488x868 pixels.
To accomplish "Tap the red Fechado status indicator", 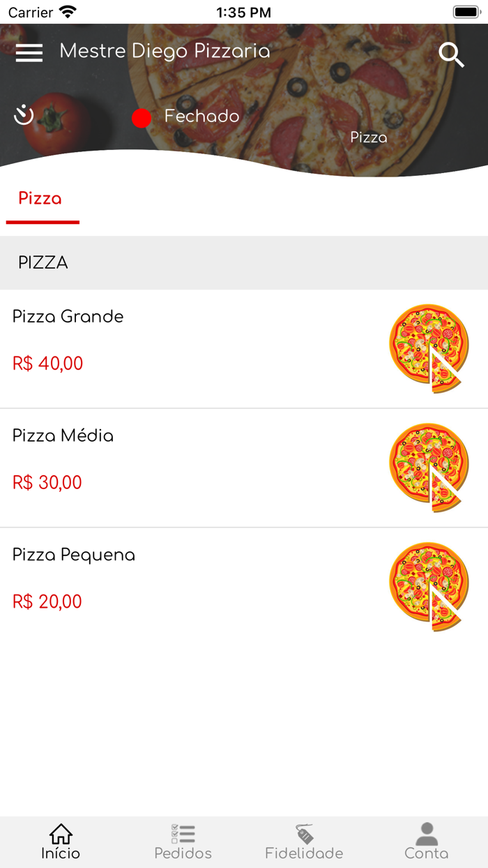I will tap(142, 118).
